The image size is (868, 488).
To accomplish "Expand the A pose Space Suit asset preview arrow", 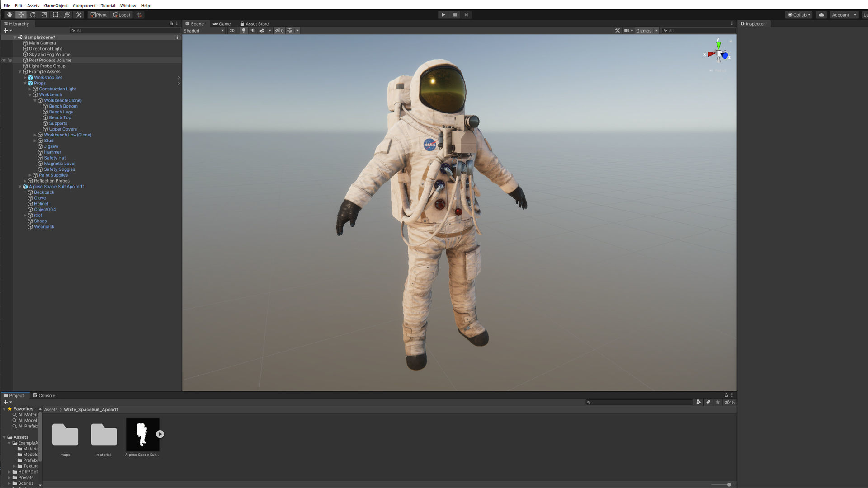I will pyautogui.click(x=160, y=434).
